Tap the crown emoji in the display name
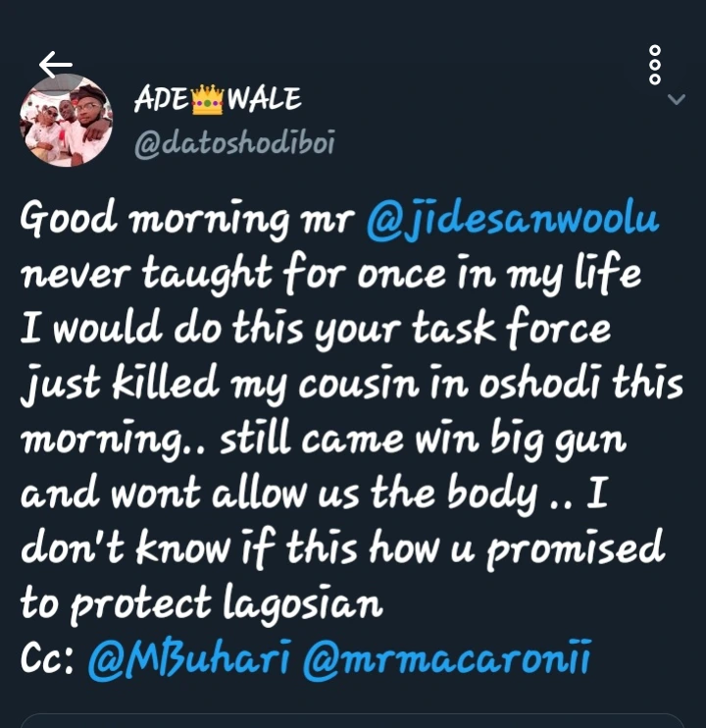706x728 pixels. coord(207,100)
